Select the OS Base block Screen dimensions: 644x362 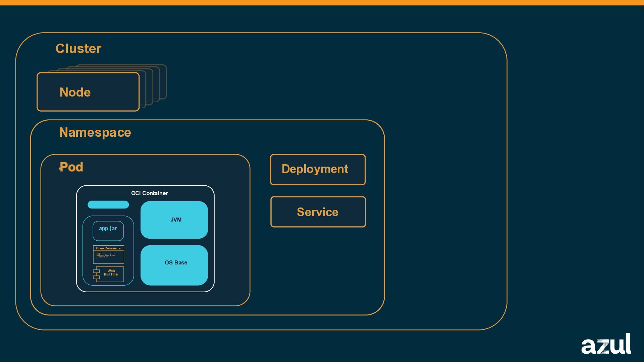tap(174, 265)
